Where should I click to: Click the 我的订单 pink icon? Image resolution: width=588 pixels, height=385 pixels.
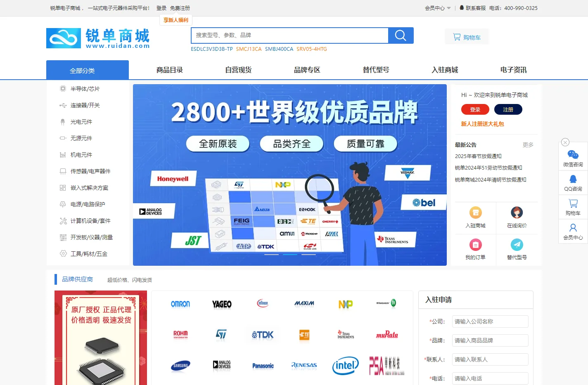click(x=476, y=245)
